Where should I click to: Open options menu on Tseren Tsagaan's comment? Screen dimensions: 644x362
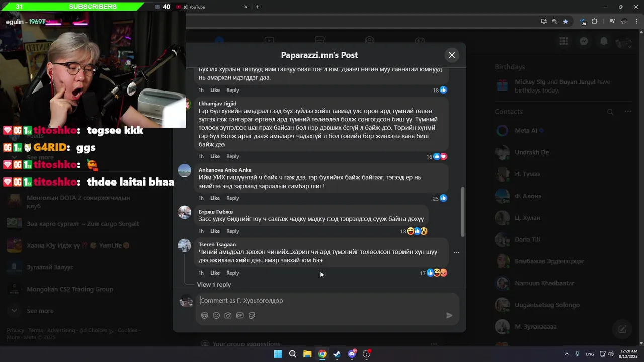coord(456,253)
